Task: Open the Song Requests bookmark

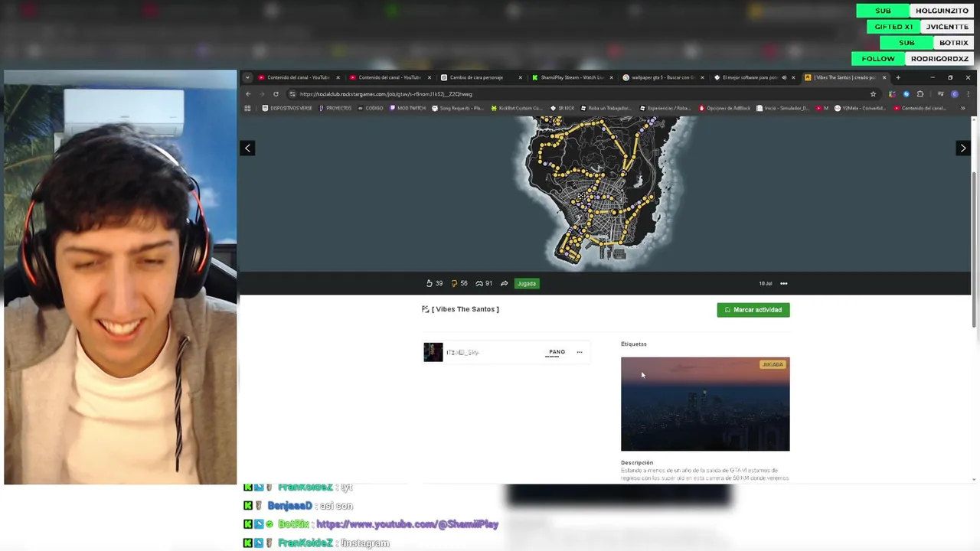Action: (458, 108)
